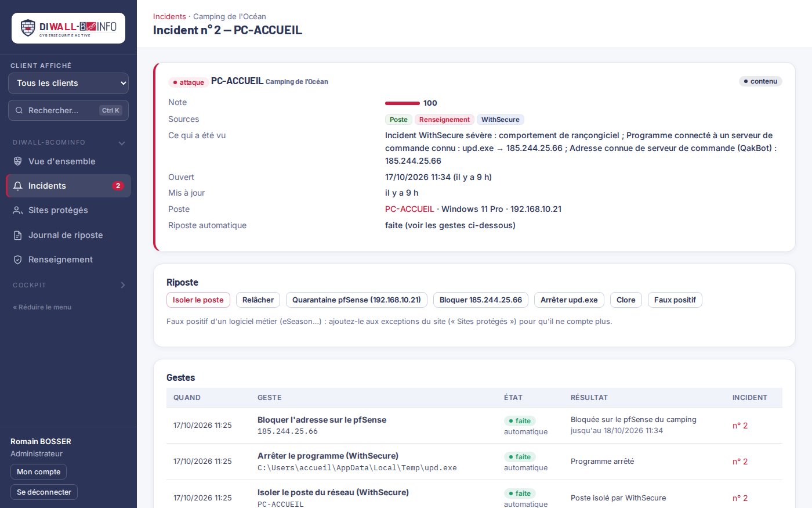Click the red score bar showing 100
Image resolution: width=812 pixels, height=508 pixels.
tap(403, 103)
